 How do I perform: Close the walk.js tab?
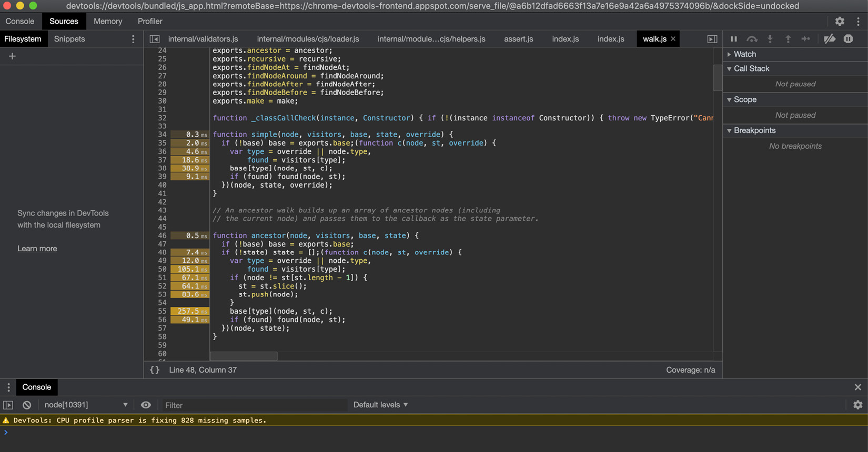click(x=673, y=39)
